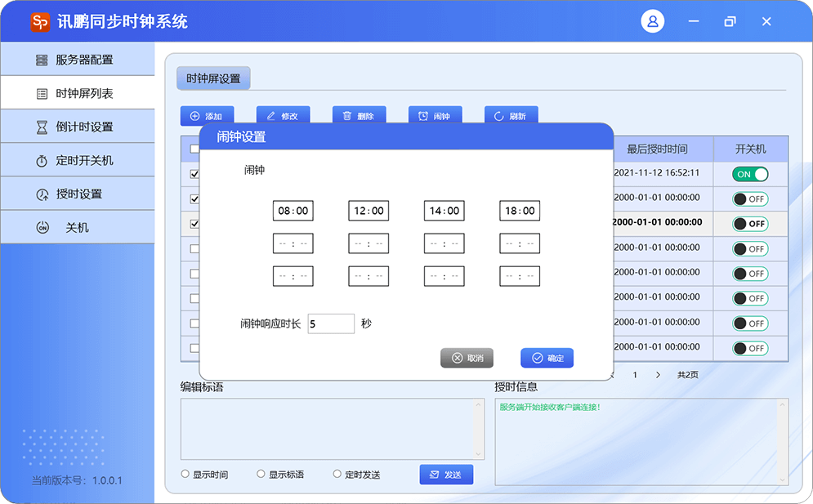Select the 显示标语 radio button
The width and height of the screenshot is (813, 504).
point(261,474)
